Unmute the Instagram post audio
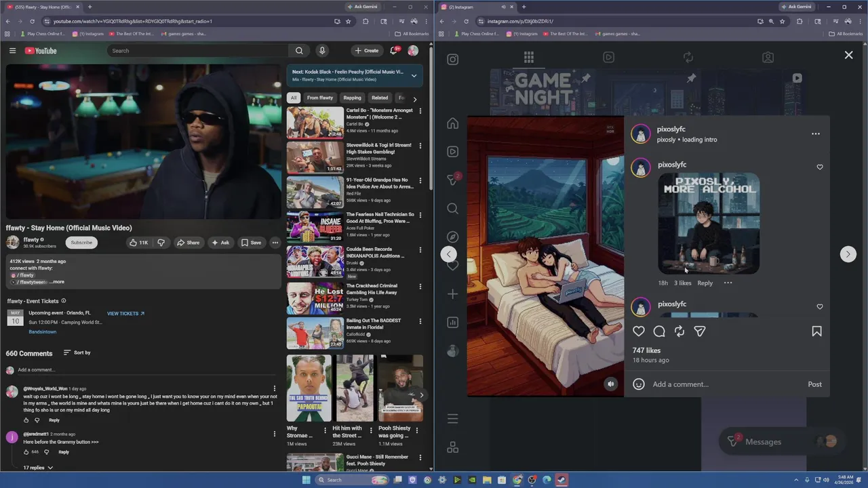868x488 pixels. click(x=610, y=384)
